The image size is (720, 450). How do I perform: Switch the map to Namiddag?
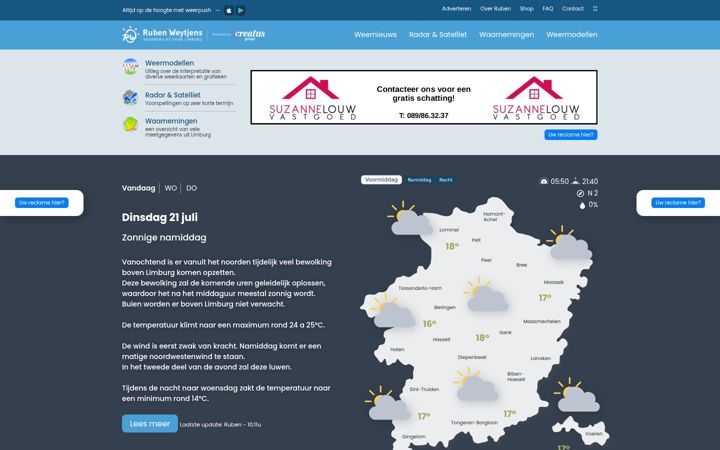(419, 180)
